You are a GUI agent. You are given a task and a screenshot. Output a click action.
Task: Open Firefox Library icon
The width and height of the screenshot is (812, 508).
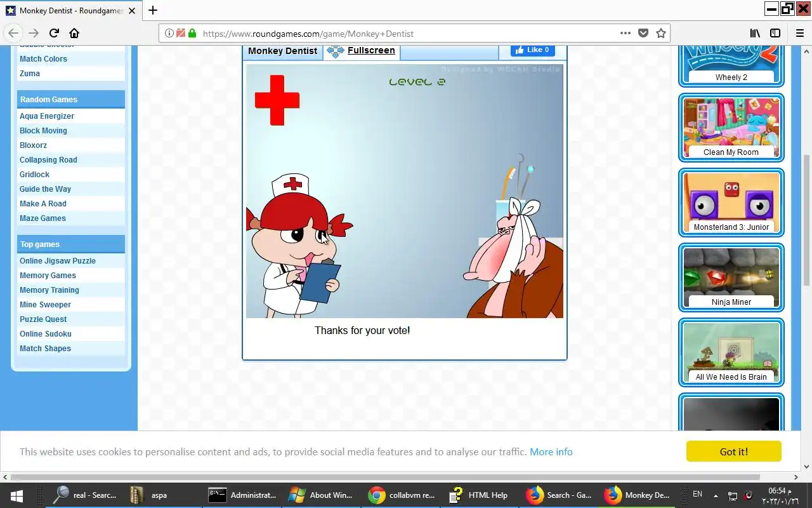[755, 33]
